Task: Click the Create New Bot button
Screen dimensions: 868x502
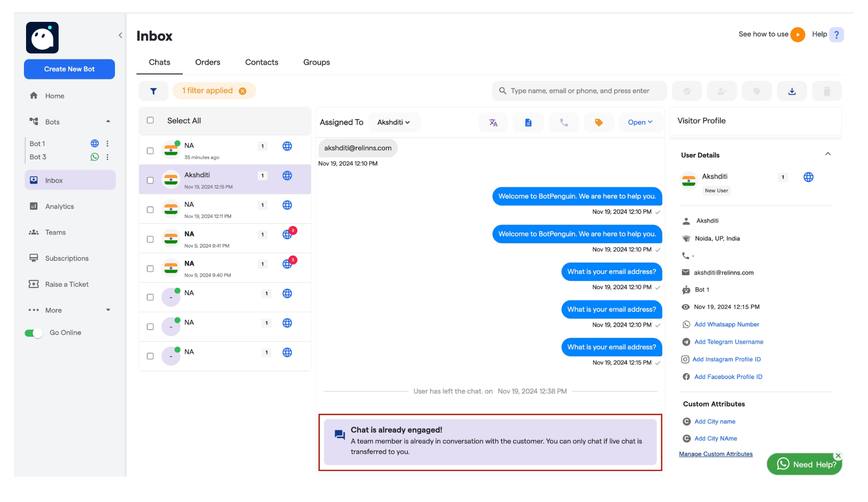Action: pyautogui.click(x=69, y=69)
